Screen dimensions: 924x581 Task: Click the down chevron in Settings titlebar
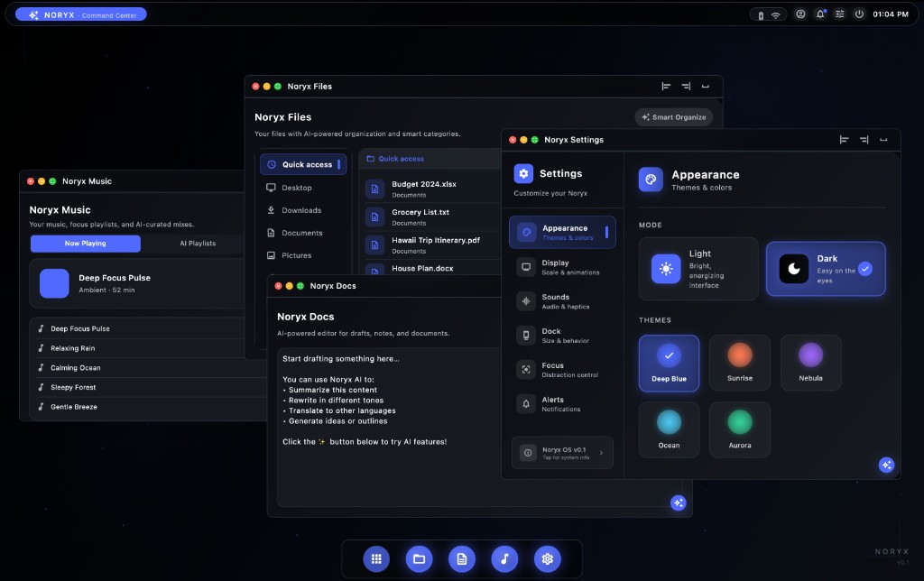(884, 140)
